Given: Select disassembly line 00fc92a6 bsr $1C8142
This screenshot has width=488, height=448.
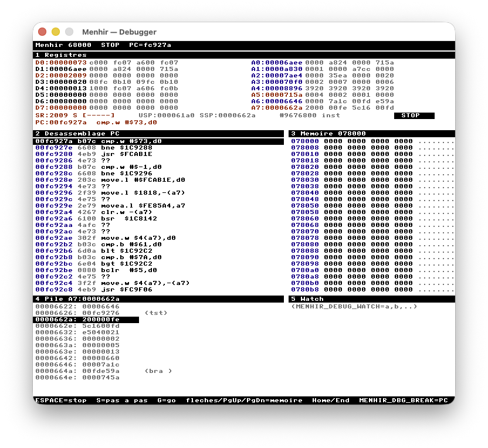Looking at the screenshot, I should (x=96, y=219).
